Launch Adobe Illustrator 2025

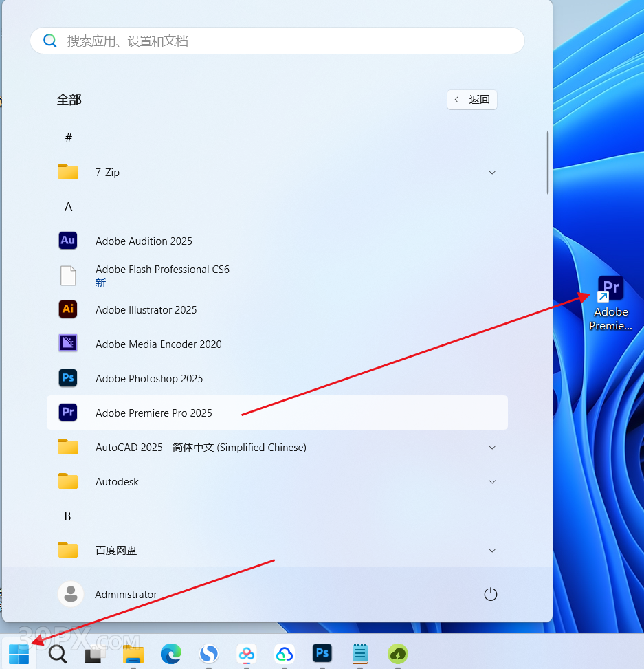(146, 310)
